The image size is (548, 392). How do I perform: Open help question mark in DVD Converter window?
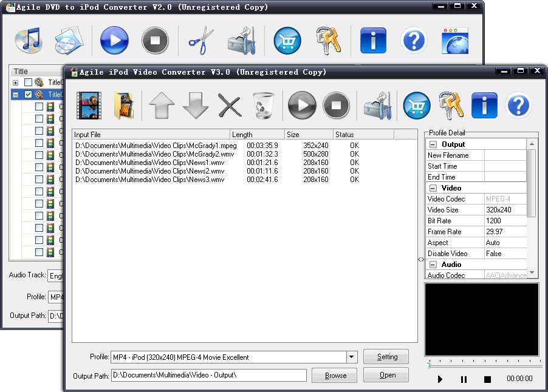414,41
